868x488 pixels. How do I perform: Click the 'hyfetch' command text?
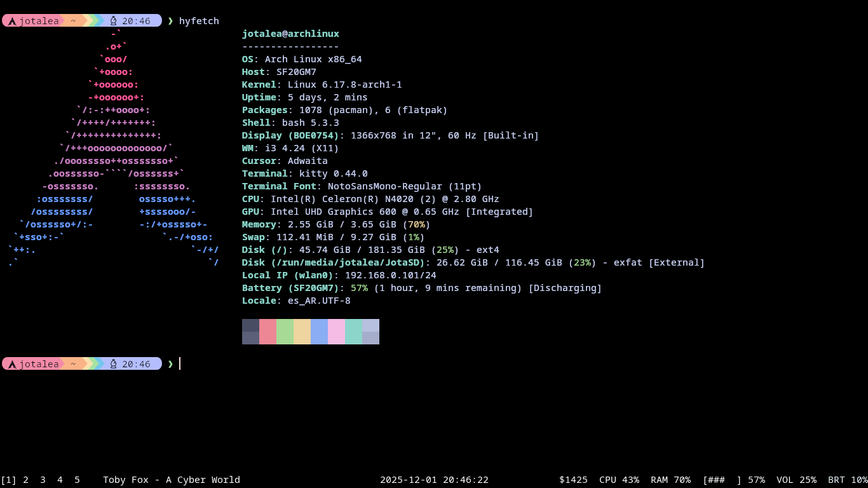coord(199,21)
